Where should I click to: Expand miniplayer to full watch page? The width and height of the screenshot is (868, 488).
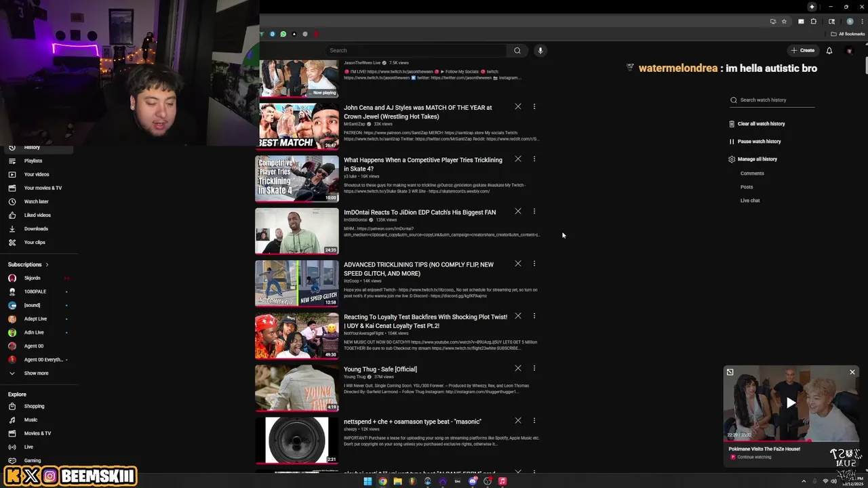tap(730, 372)
